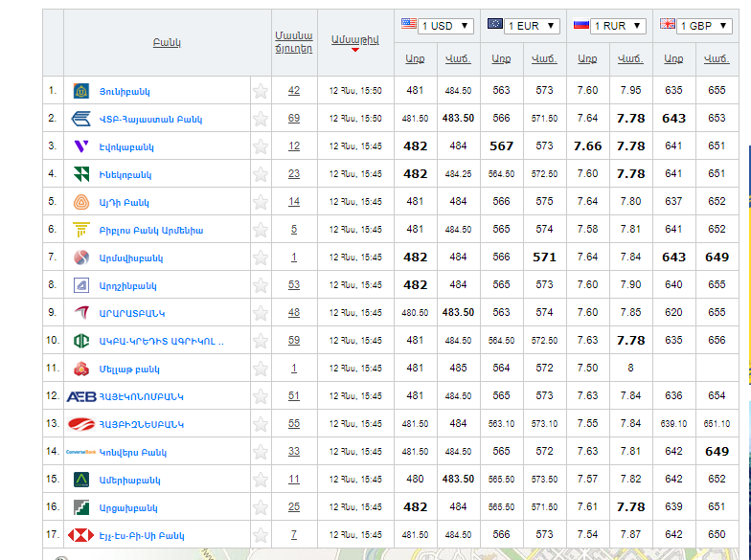Sort by the Բանկ column header
Image resolution: width=751 pixels, height=560 pixels.
tap(167, 42)
